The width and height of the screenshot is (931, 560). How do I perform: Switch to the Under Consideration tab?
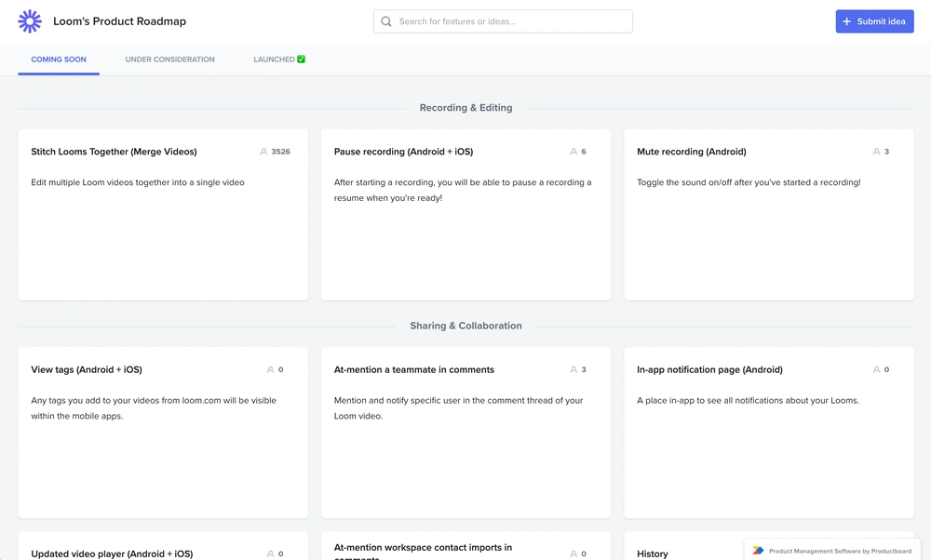point(169,60)
